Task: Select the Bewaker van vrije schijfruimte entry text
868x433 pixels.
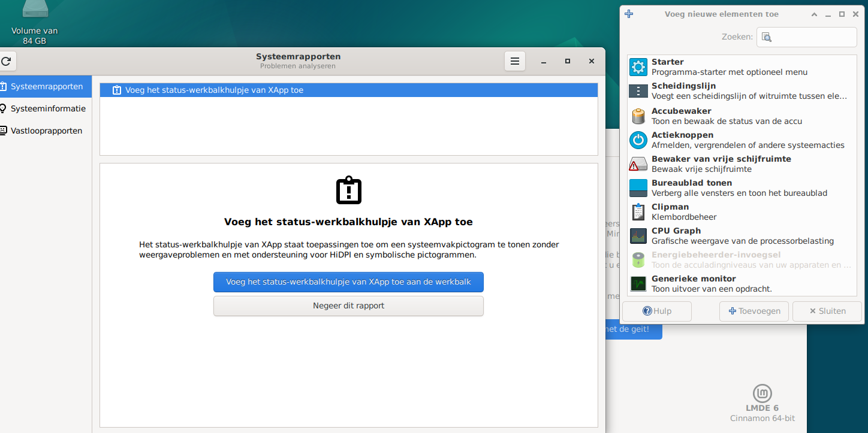Action: tap(721, 163)
